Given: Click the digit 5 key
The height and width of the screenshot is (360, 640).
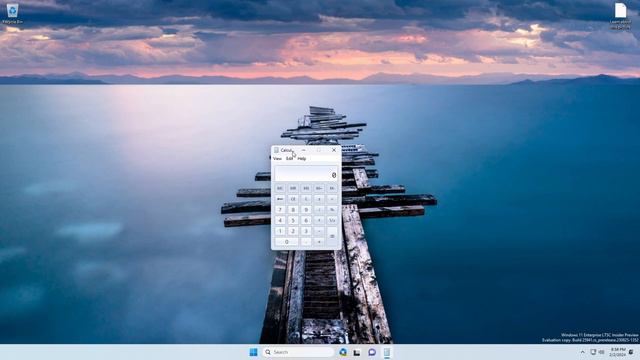Looking at the screenshot, I should (293, 220).
